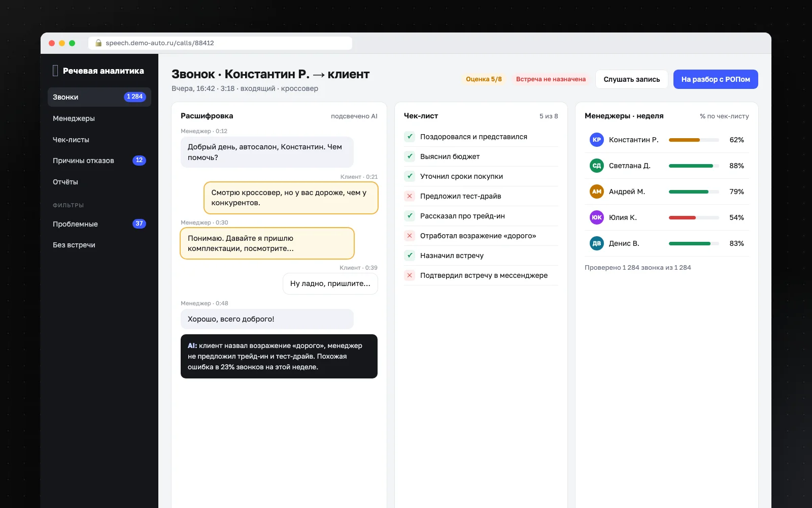The width and height of the screenshot is (812, 508).
Task: Click the Клиент · 0:39 timestamp
Action: [x=358, y=268]
